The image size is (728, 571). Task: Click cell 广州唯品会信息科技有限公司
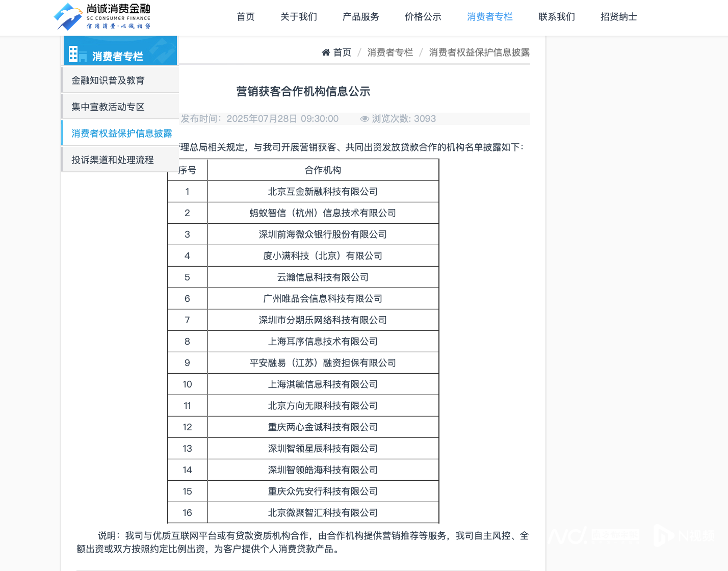tap(323, 298)
